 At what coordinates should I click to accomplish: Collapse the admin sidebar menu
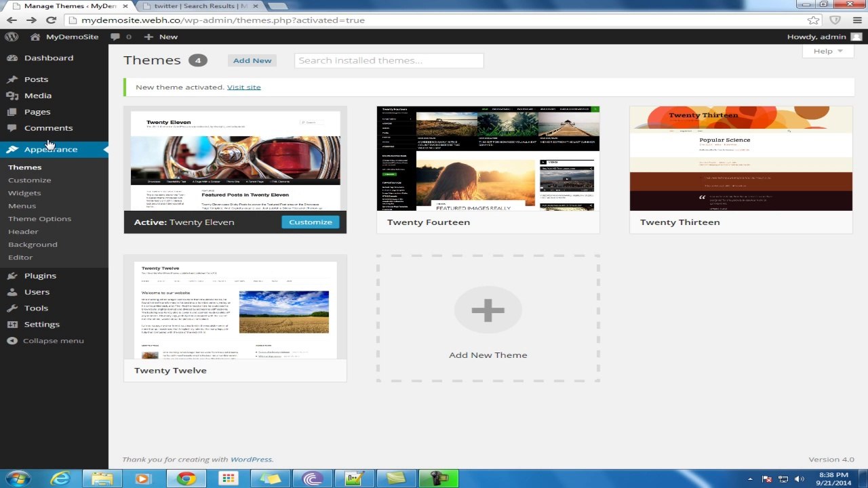point(45,341)
